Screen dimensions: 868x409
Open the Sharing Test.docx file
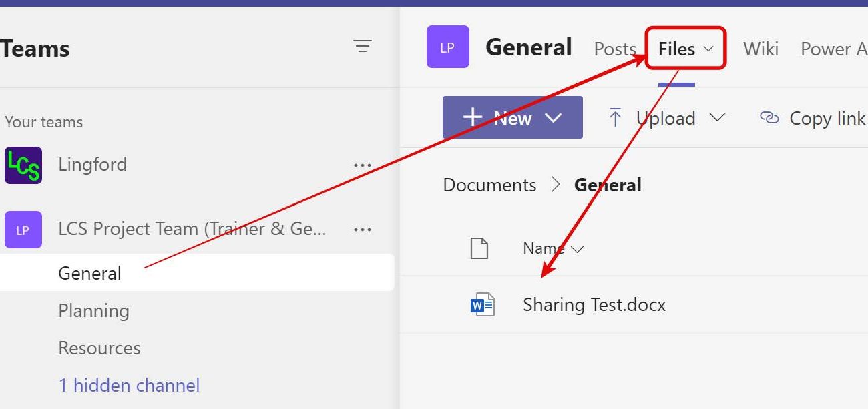pos(594,305)
